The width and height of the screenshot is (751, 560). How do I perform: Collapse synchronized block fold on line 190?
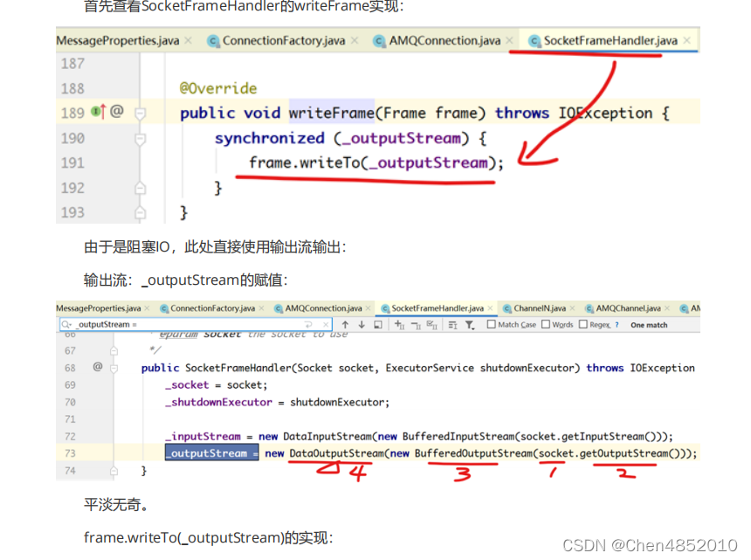coord(140,139)
